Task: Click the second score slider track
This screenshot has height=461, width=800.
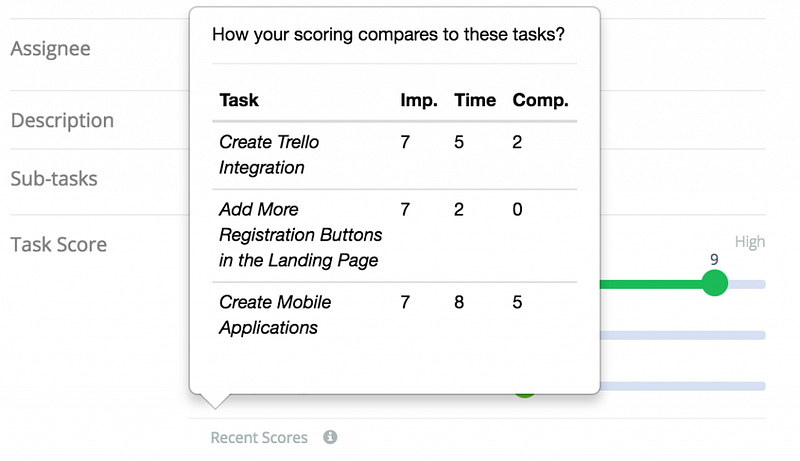Action: coord(683,335)
